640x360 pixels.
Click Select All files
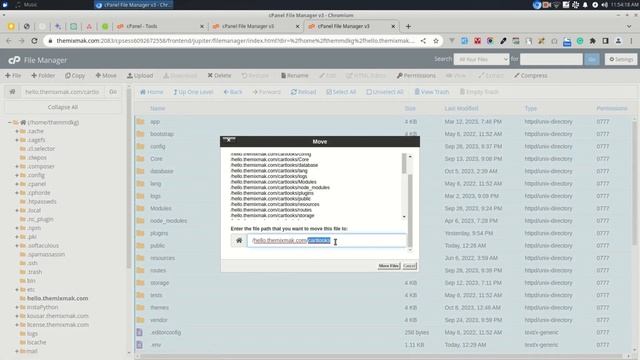[x=341, y=92]
